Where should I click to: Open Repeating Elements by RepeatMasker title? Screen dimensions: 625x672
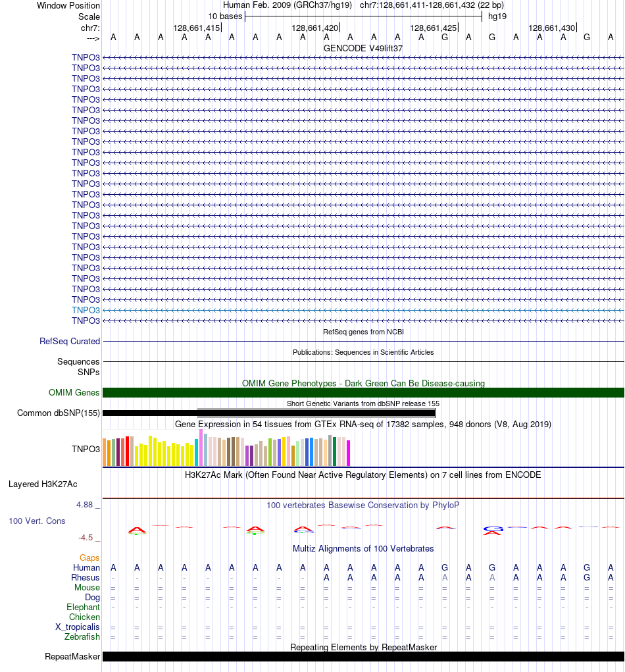pyautogui.click(x=363, y=648)
